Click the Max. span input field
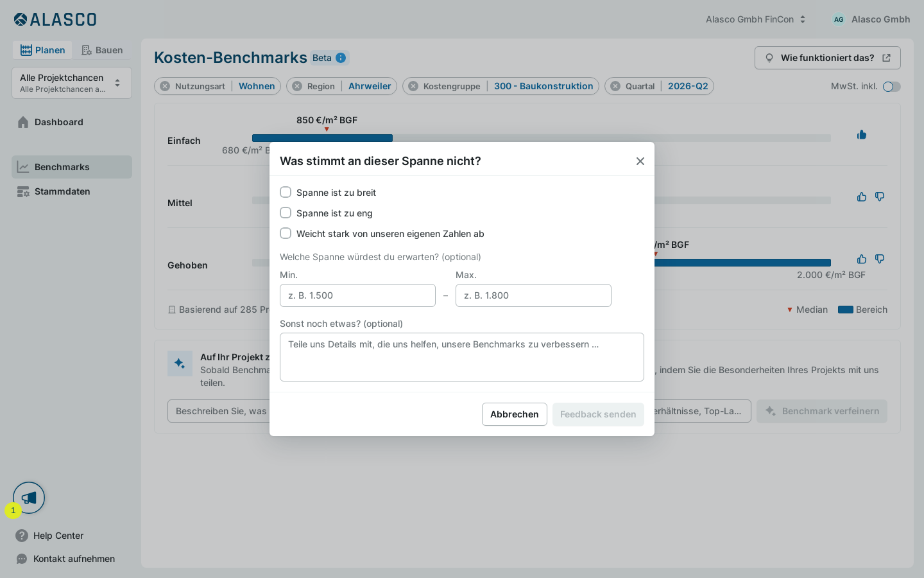The height and width of the screenshot is (578, 924). pos(533,295)
